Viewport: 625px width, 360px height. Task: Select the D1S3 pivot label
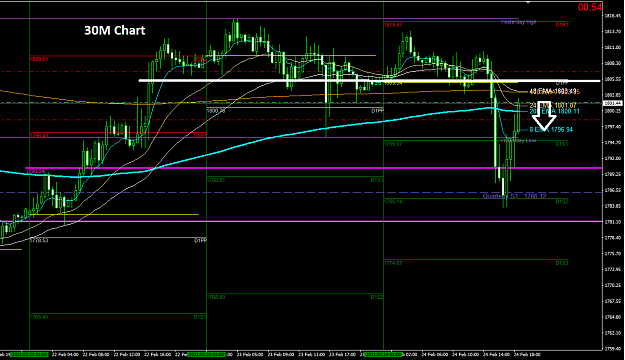562,263
